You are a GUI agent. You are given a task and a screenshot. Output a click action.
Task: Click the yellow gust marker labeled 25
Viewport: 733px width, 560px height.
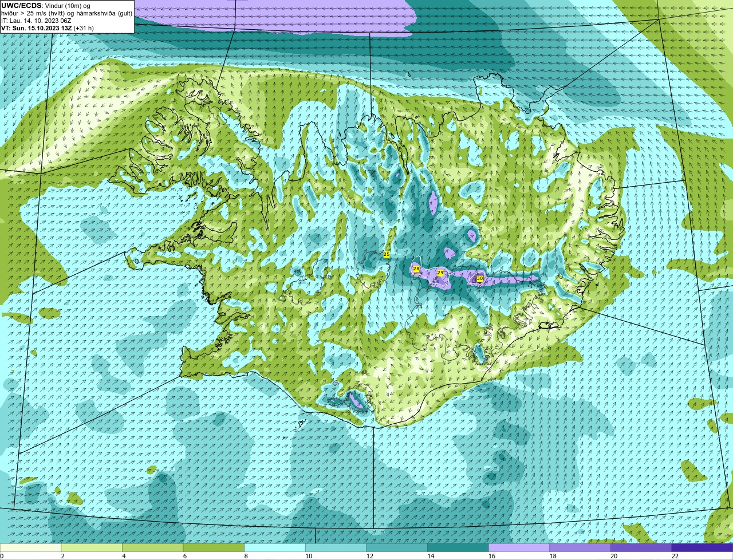point(386,254)
